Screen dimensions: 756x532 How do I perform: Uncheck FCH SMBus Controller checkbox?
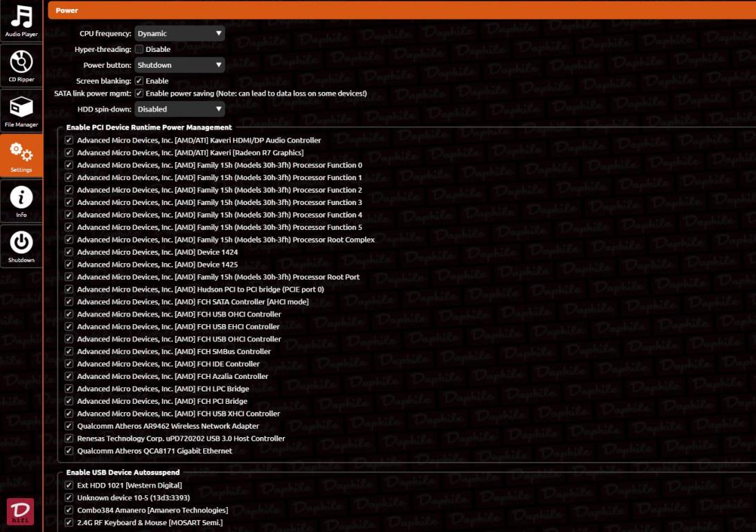point(69,352)
